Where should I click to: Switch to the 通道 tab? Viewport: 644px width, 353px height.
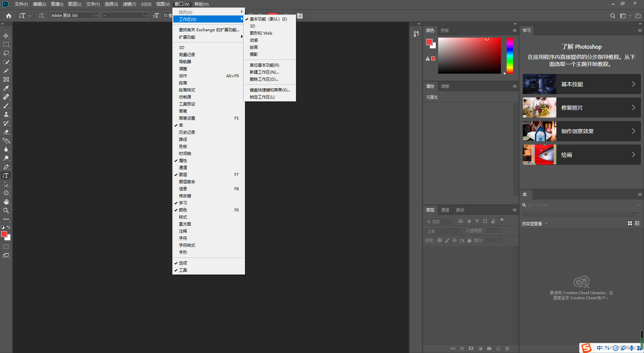[445, 210]
